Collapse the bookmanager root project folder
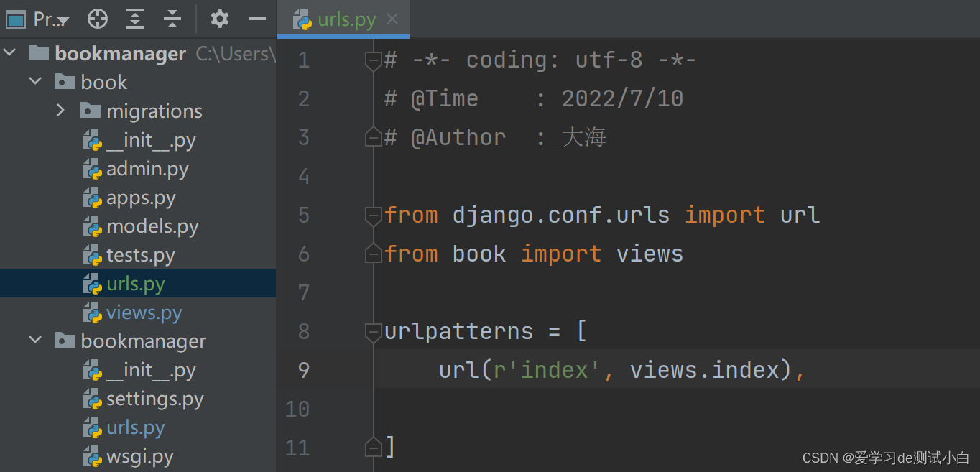Viewport: 980px width, 472px height. tap(9, 54)
